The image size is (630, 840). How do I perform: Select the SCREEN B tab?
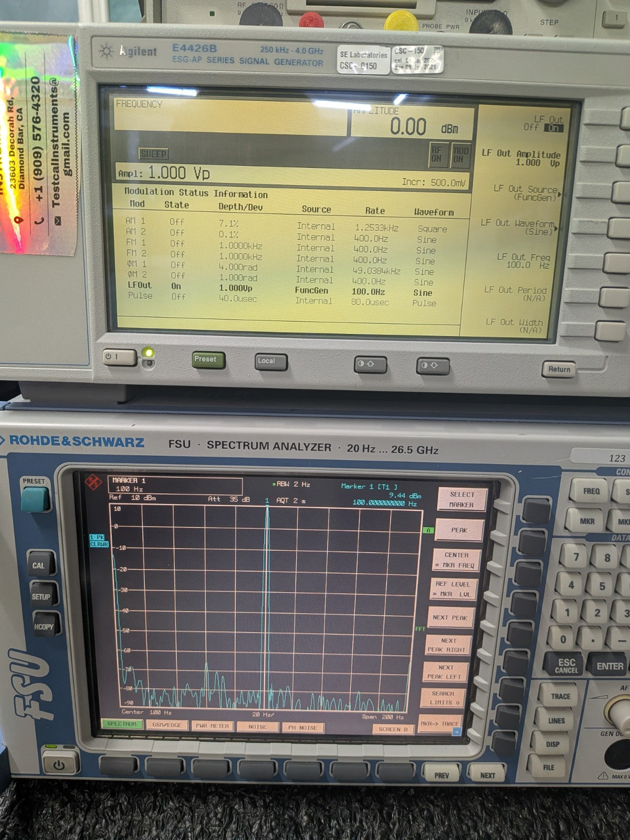tap(393, 729)
